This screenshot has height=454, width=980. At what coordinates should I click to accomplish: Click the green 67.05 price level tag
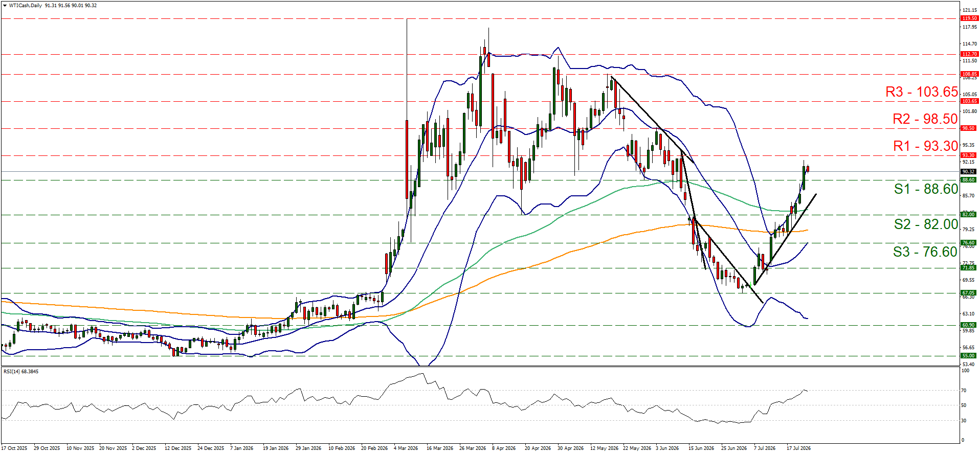[968, 293]
